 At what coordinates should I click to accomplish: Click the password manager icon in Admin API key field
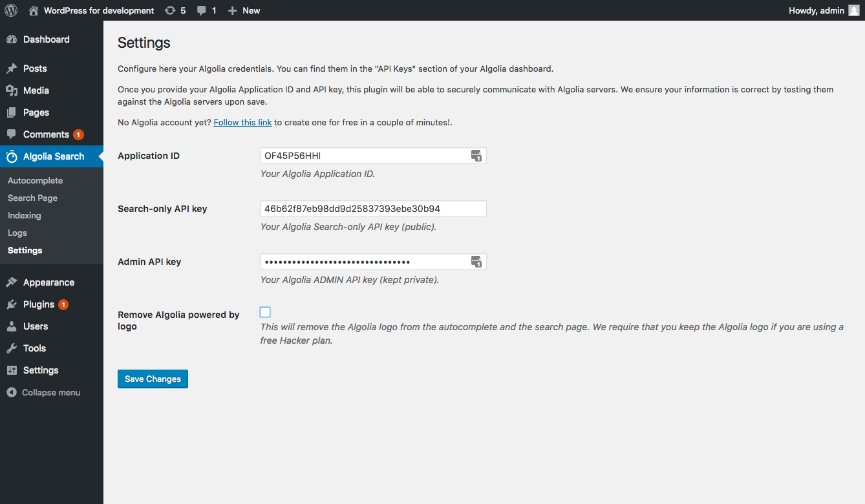pos(476,262)
